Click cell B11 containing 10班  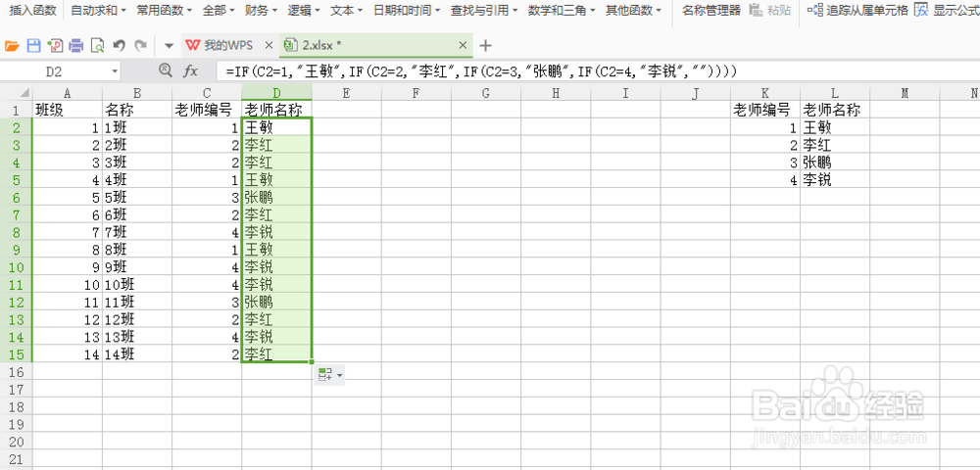(x=137, y=285)
